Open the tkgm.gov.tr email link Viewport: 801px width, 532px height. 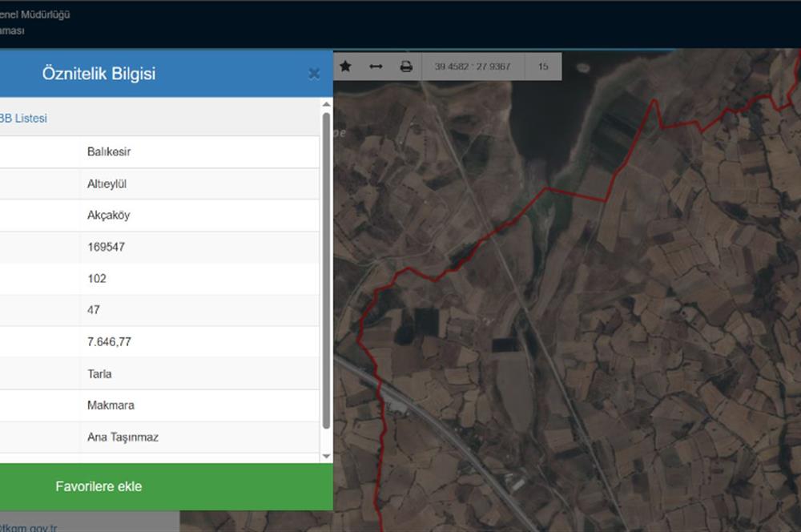pyautogui.click(x=28, y=527)
